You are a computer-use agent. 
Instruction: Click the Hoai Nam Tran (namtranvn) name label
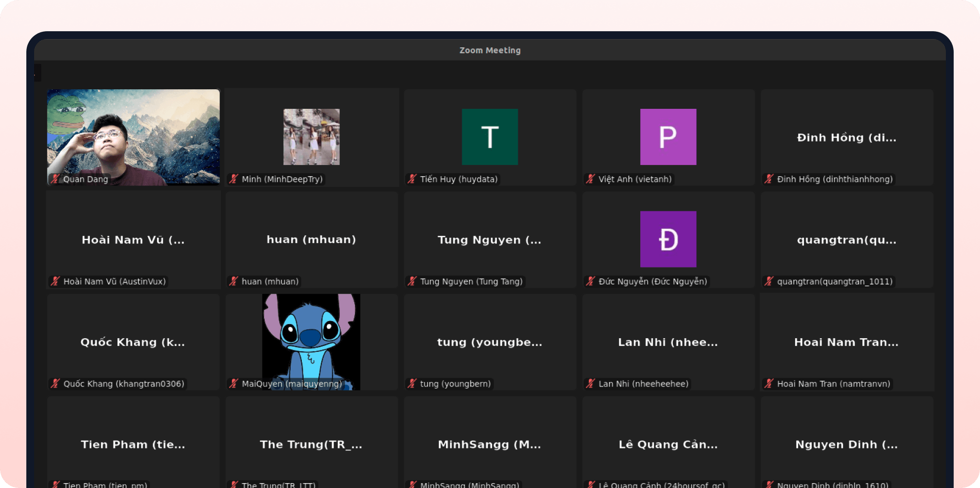point(833,384)
